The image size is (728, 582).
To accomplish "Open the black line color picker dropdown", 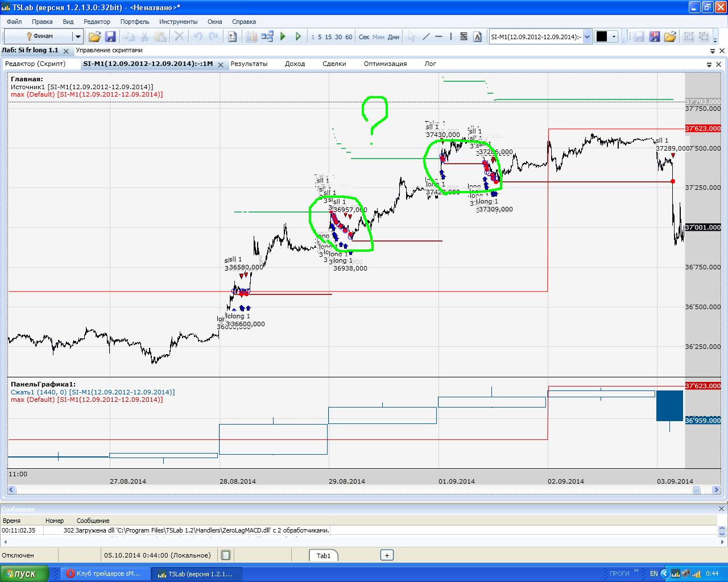I will point(614,36).
